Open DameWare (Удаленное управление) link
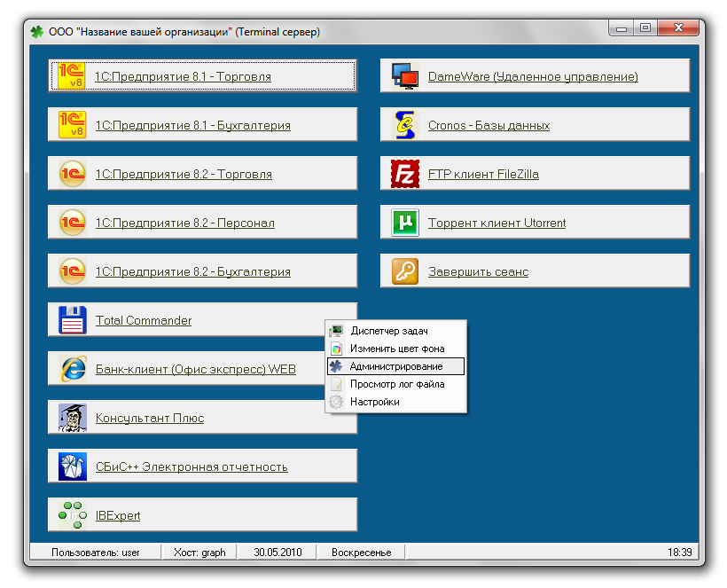The width and height of the screenshot is (727, 588). coord(533,76)
